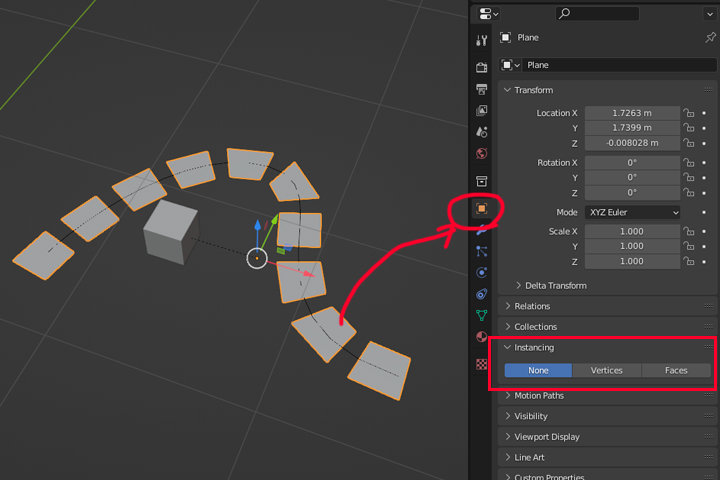Click the properties search field
720x480 pixels.
click(597, 14)
